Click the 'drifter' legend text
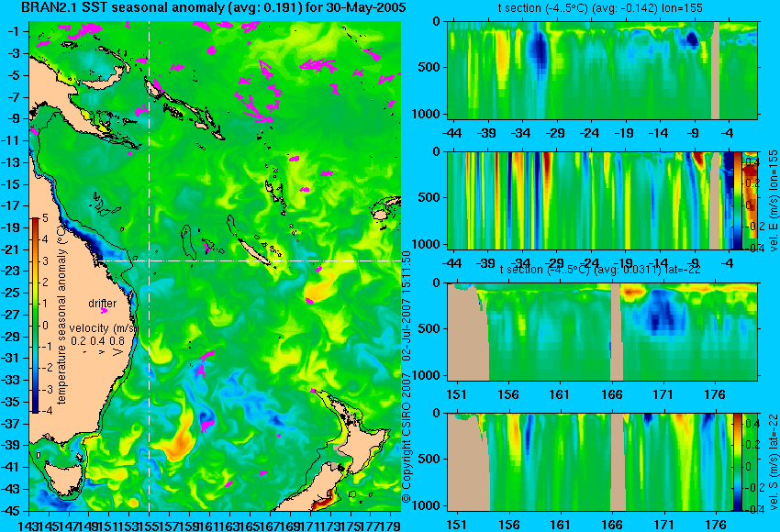Screen dimensions: 780x532 (103, 304)
